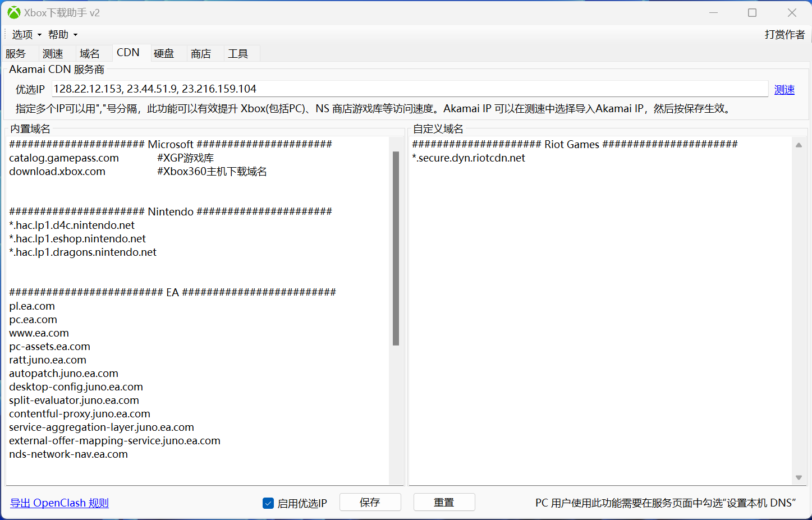Screen dimensions: 812x520
Task: Click the 保存 button to save settings
Action: 370,502
